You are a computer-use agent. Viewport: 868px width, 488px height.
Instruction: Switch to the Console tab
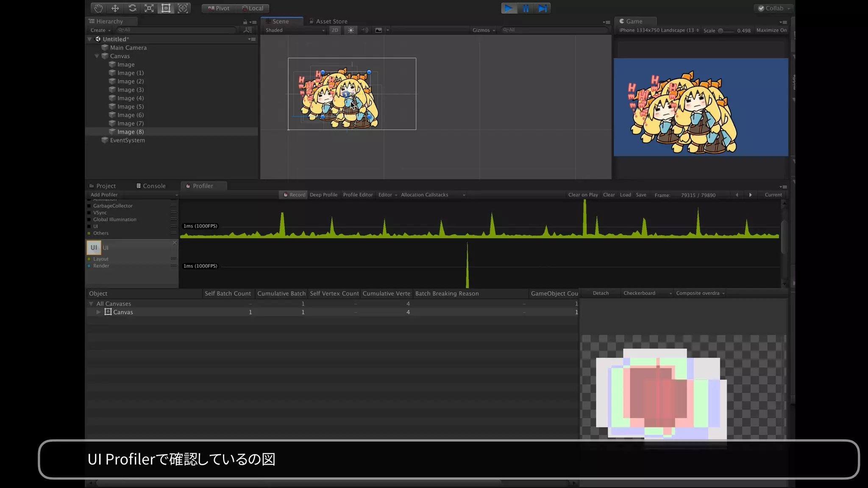pos(151,186)
